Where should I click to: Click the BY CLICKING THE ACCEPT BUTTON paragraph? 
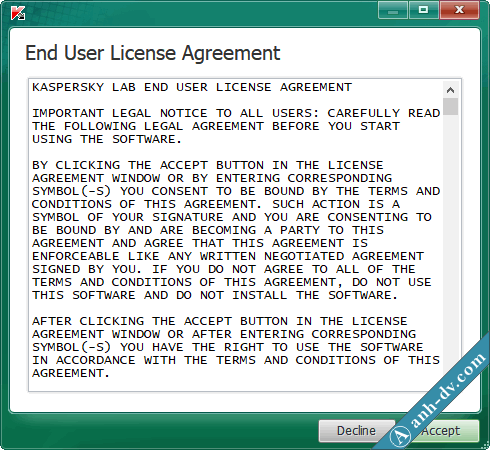click(236, 230)
